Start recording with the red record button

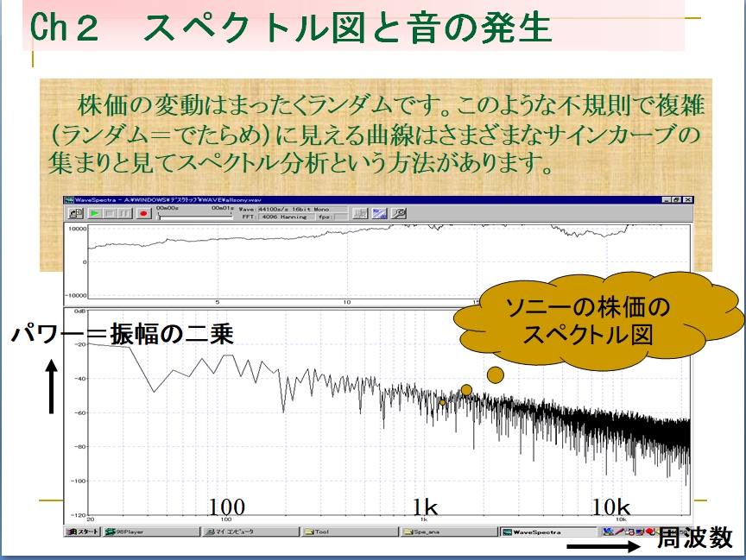tap(142, 212)
